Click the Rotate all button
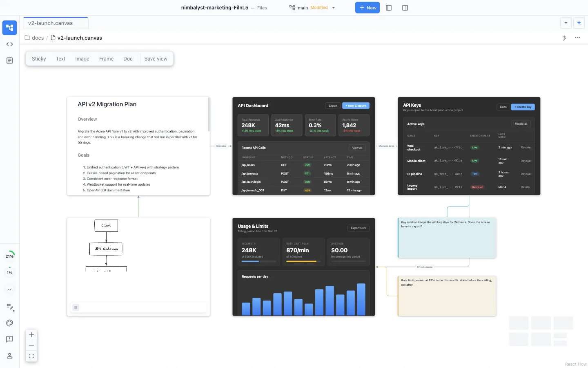 521,123
